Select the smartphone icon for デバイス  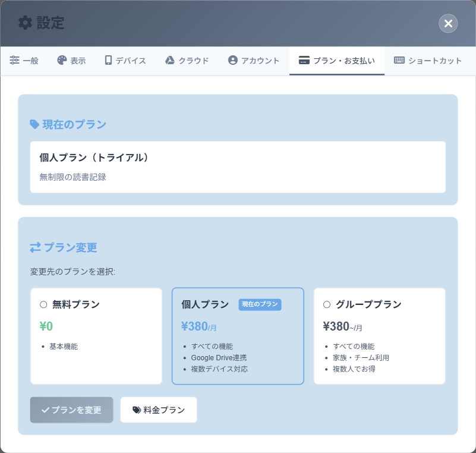108,59
